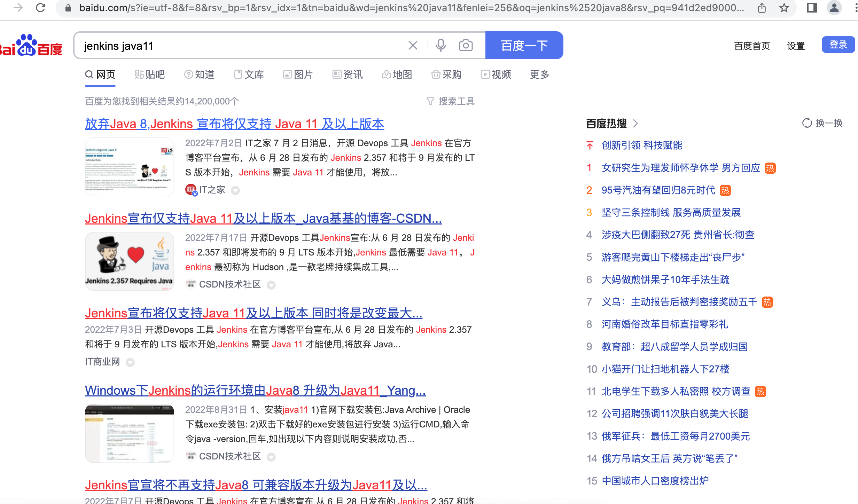Image resolution: width=858 pixels, height=504 pixels.
Task: Open dropdown arrow beside IT商业网
Action: click(130, 362)
